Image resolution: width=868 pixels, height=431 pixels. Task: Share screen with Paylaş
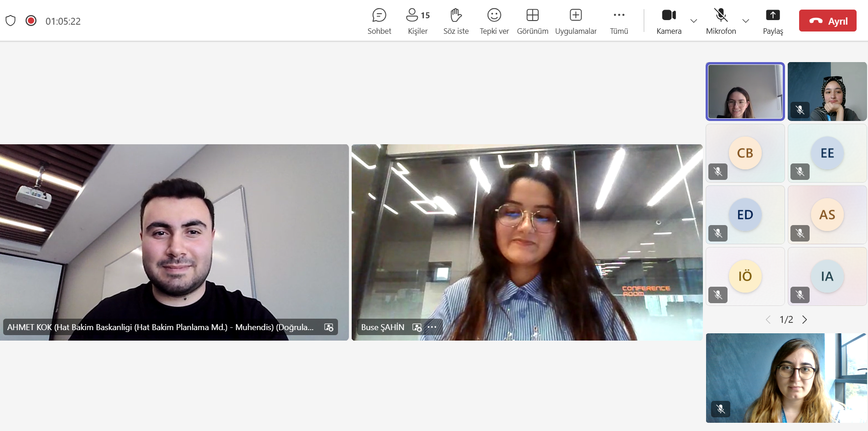[773, 21]
